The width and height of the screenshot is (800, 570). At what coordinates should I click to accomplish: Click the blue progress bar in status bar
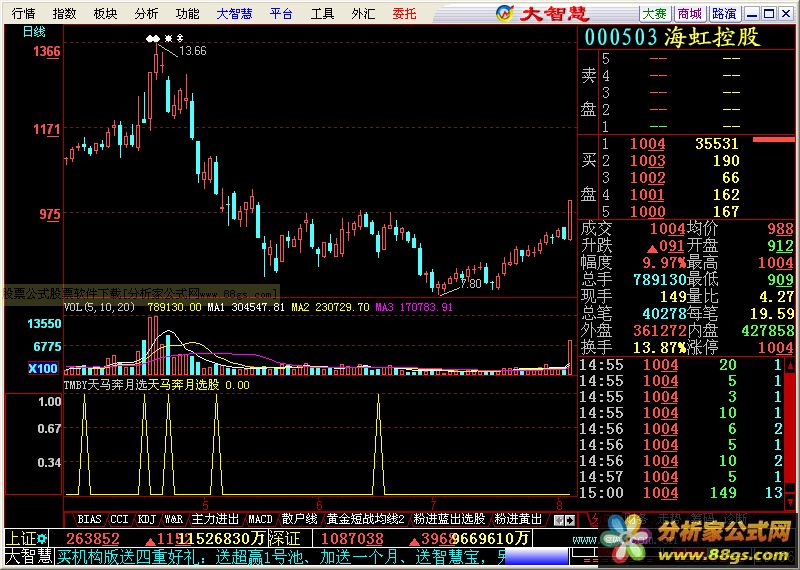(x=536, y=557)
